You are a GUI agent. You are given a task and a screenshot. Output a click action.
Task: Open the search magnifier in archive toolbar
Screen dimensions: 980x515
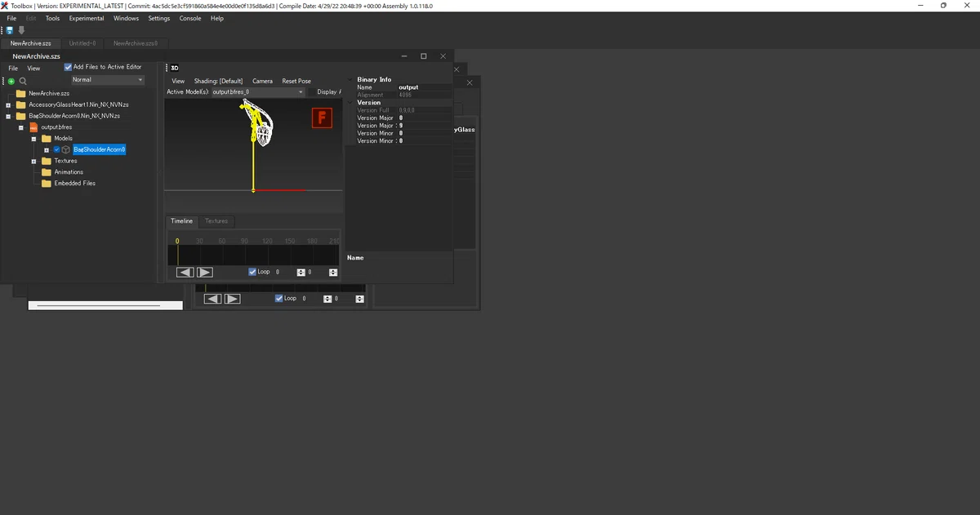[23, 82]
